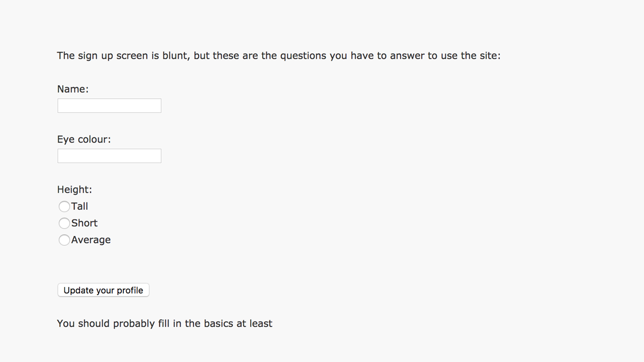Viewport: 644px width, 362px height.
Task: Choose the Short height radio button
Action: [64, 223]
